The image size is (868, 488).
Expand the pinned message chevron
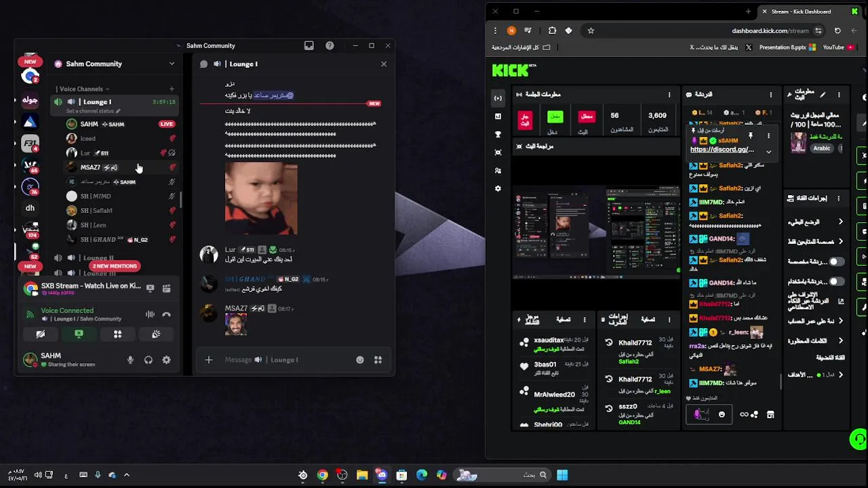click(768, 152)
